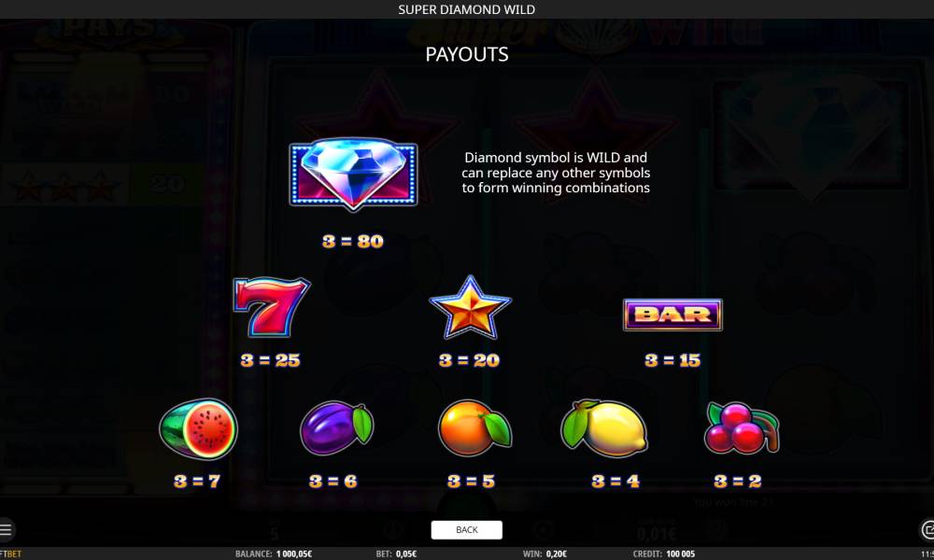
Task: Select the orange fruit symbol
Action: [x=474, y=427]
